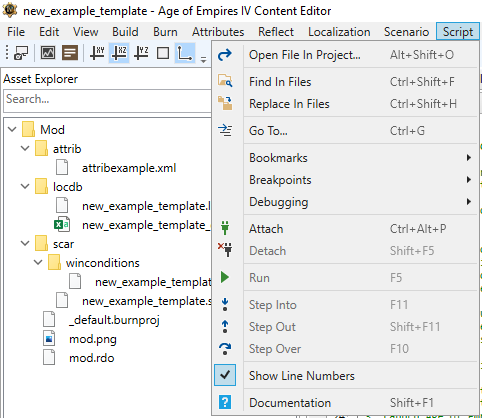This screenshot has height=418, width=482.
Task: Click the attribexample.xml file icon
Action: tap(62, 167)
